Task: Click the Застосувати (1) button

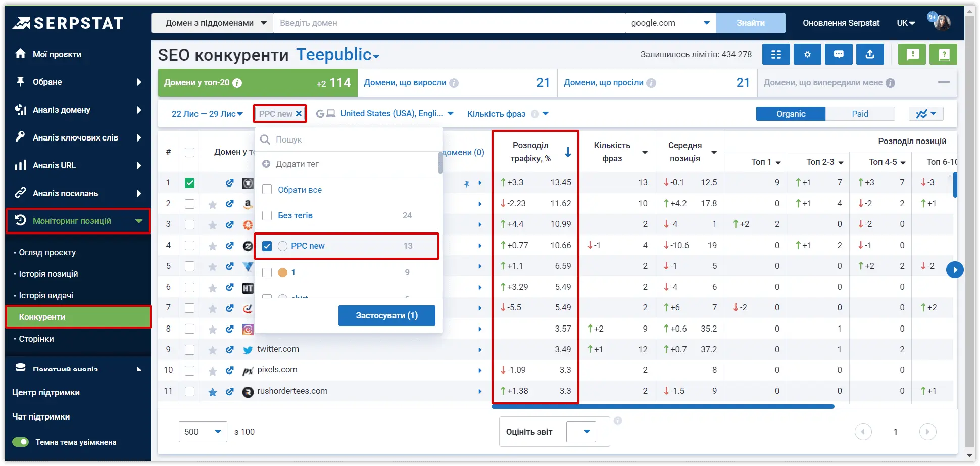Action: pos(386,315)
